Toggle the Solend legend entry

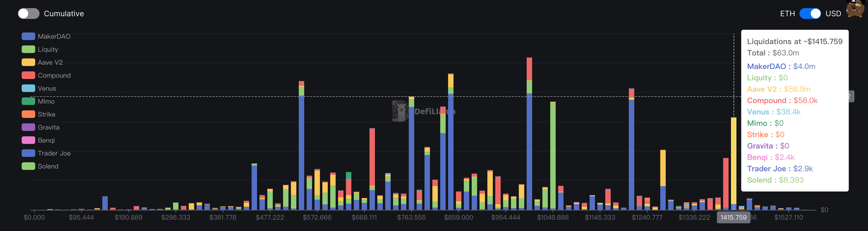40,166
